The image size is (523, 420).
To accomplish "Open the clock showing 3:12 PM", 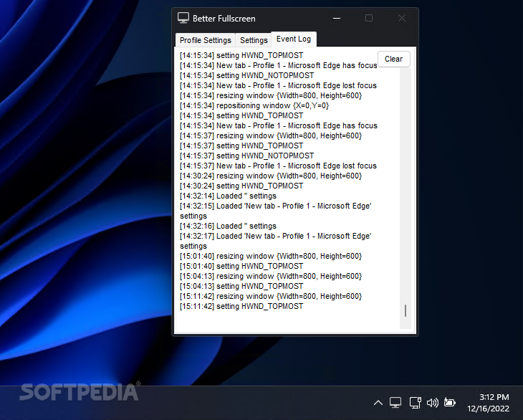I will 494,397.
